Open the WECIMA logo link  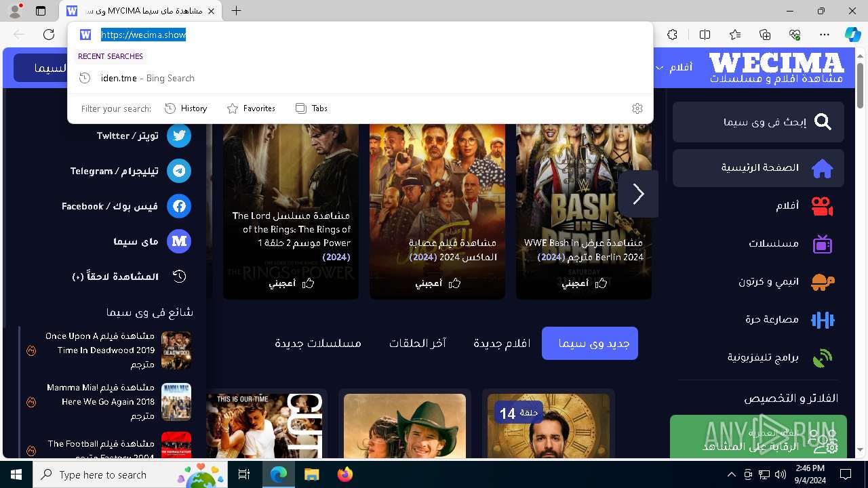[776, 68]
